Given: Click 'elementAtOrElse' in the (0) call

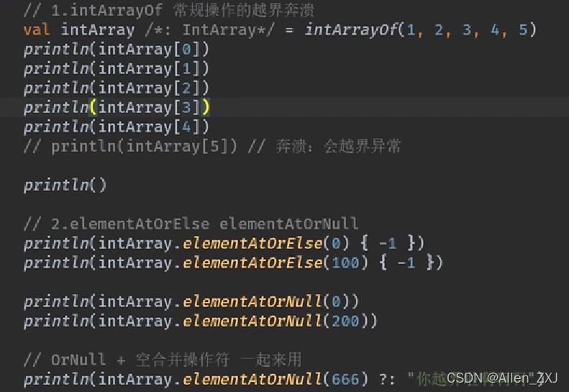Looking at the screenshot, I should click(252, 244).
